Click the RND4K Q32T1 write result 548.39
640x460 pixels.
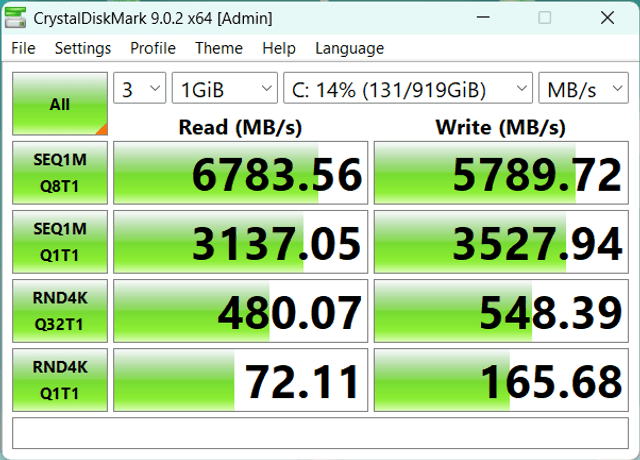tap(501, 311)
